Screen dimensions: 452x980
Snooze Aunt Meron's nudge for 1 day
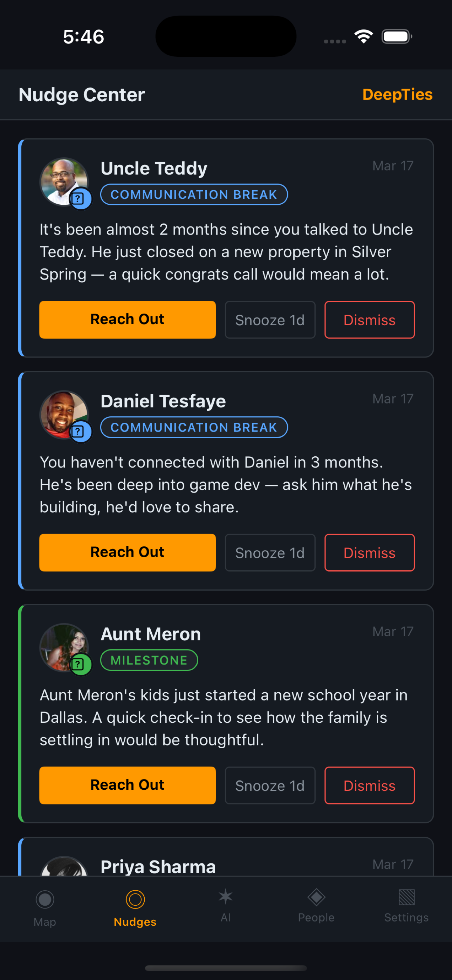point(270,785)
